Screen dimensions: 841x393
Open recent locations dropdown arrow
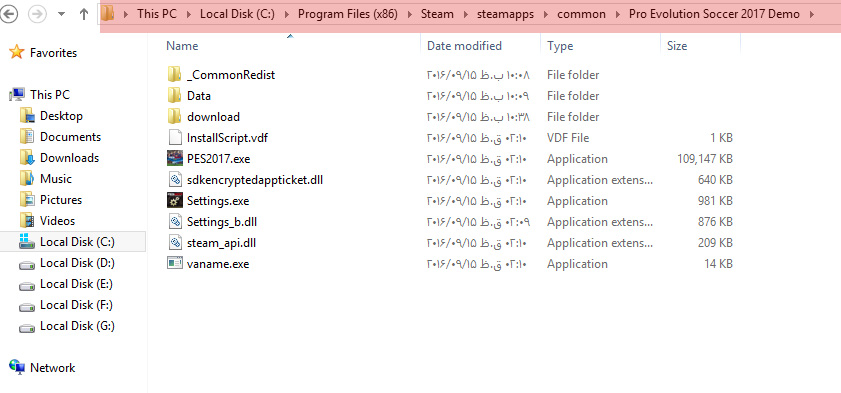click(61, 14)
